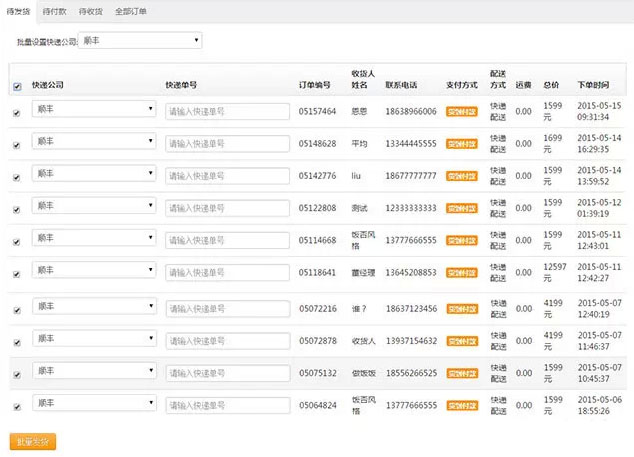634x457 pixels.
Task: Click tracking number field for order 05114668
Action: (x=227, y=241)
